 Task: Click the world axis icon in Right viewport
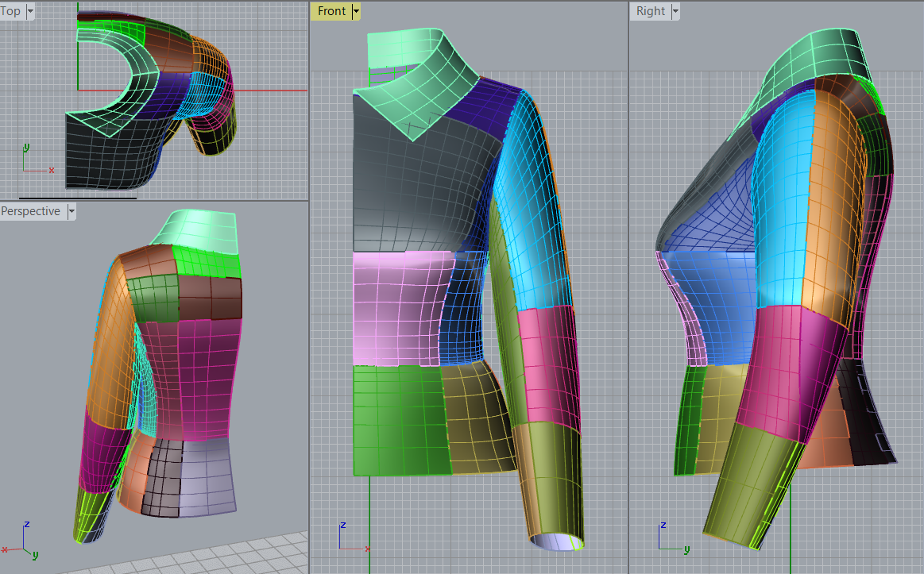pos(671,537)
